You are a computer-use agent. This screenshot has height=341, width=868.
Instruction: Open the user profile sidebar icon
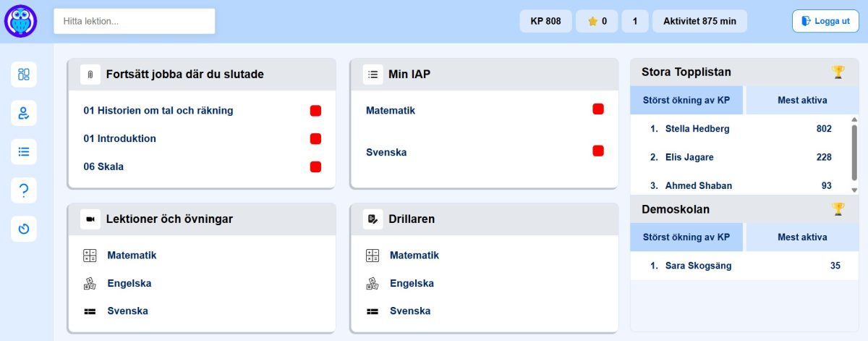point(24,113)
